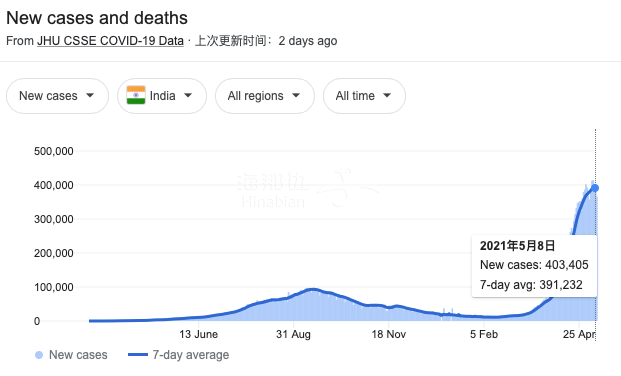Viewport: 621px width, 376px height.
Task: Click the 2021年5月8日 tooltip box
Action: [x=534, y=266]
